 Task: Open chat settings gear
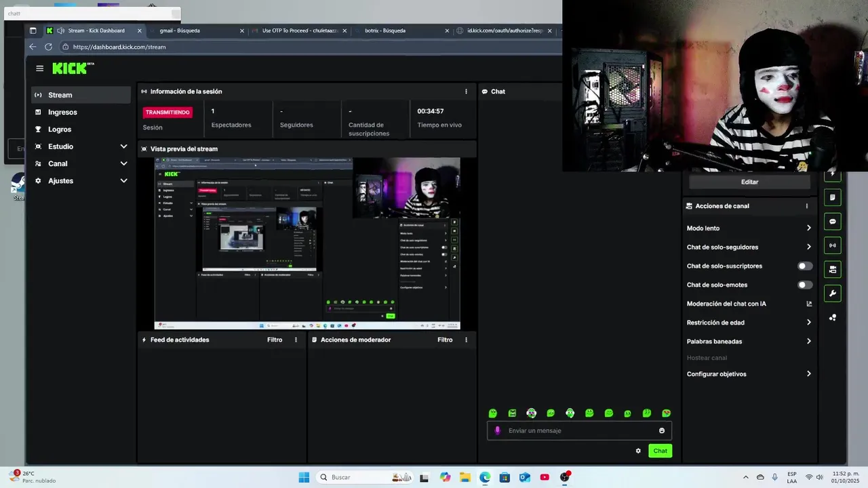(638, 451)
